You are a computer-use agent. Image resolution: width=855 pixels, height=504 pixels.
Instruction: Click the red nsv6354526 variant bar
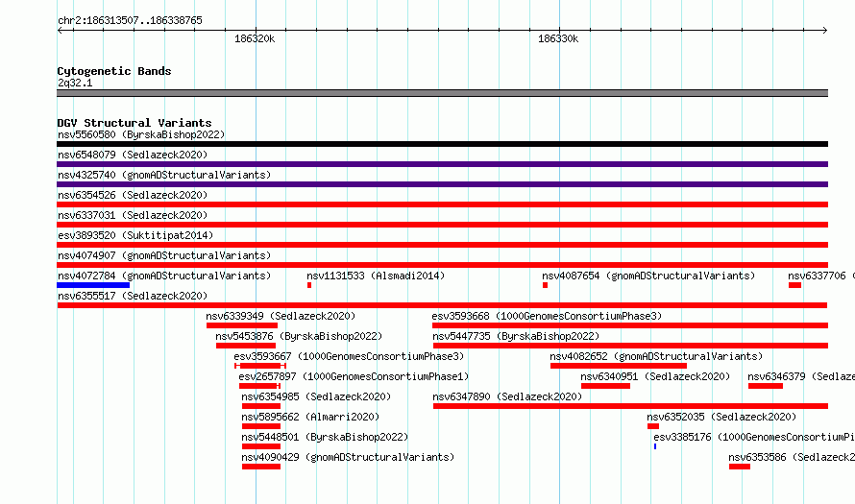coord(442,204)
